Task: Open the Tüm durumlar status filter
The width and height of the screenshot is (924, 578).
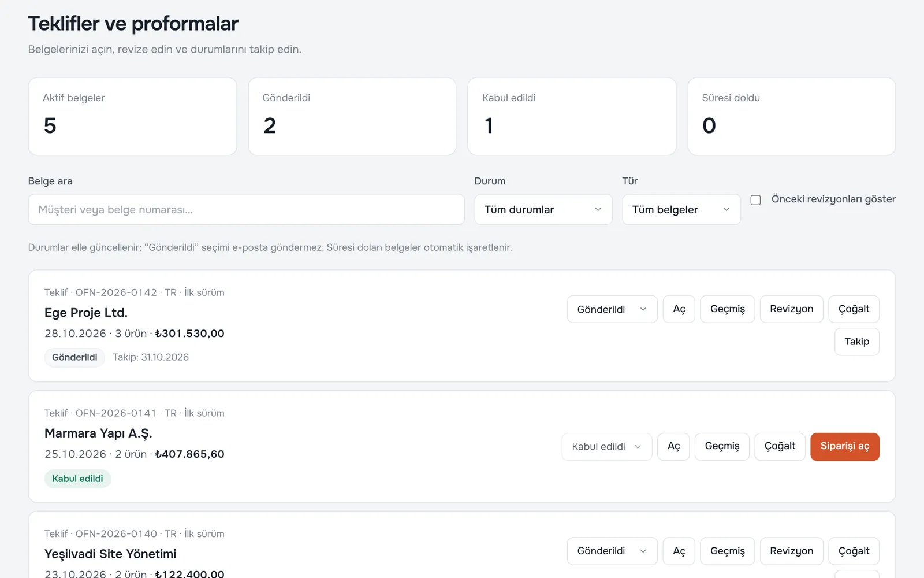Action: (x=543, y=209)
